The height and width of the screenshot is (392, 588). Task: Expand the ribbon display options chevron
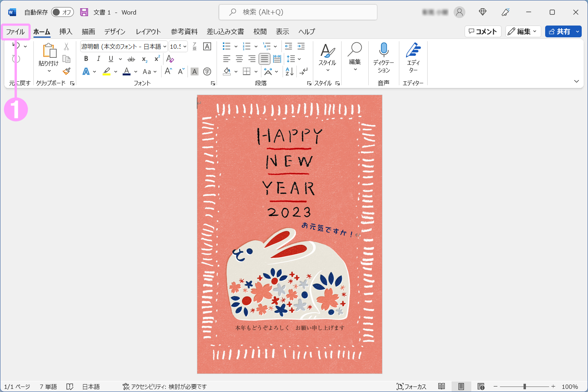[x=576, y=81]
